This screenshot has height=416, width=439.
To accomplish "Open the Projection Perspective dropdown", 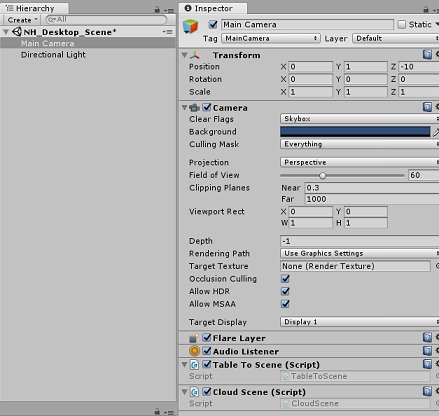I will 360,162.
